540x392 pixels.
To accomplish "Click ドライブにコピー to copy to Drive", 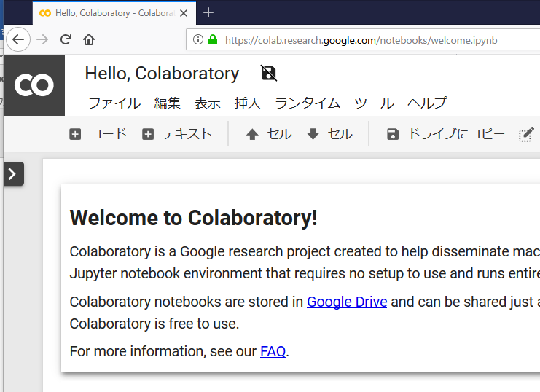I will pyautogui.click(x=446, y=134).
